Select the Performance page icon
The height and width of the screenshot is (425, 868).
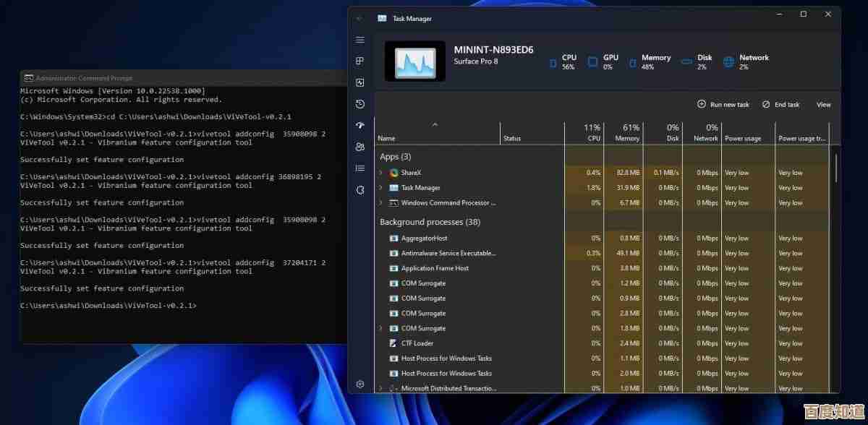[359, 82]
